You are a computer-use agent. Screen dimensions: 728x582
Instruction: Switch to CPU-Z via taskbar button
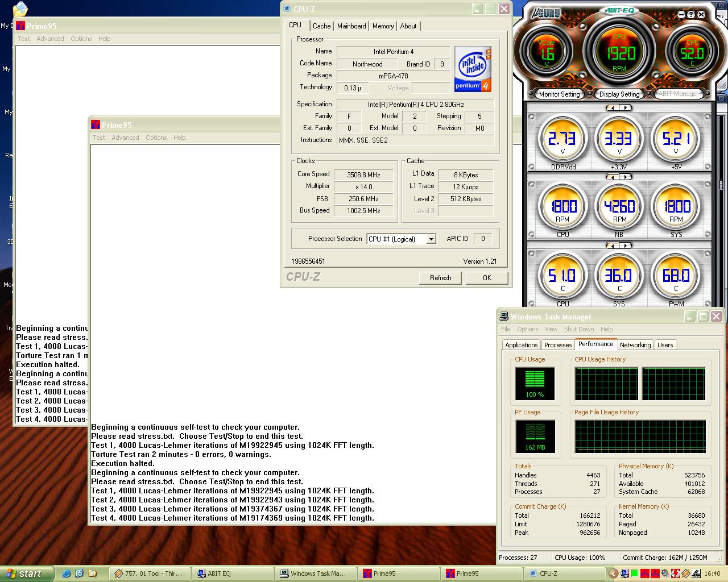564,573
